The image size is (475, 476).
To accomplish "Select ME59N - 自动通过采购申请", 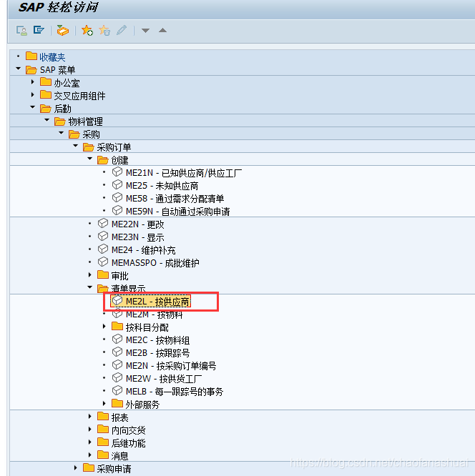I will tap(178, 212).
